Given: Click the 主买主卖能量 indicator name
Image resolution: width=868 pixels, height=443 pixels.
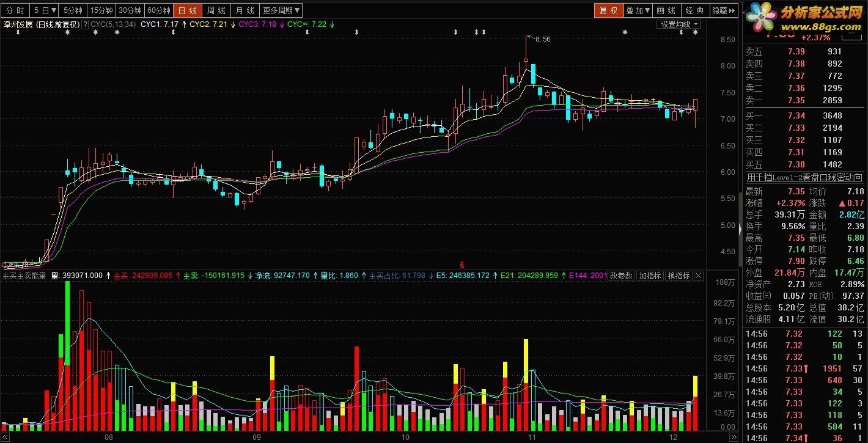Looking at the screenshot, I should (x=24, y=276).
